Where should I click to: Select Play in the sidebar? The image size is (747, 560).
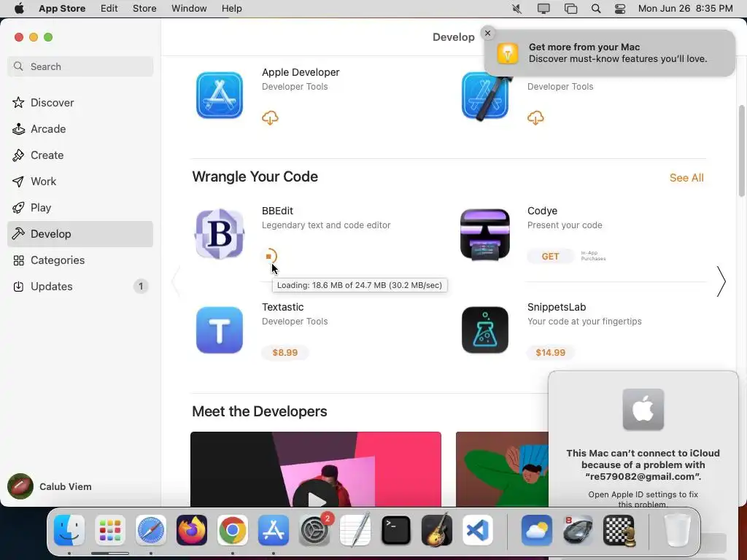(80, 207)
